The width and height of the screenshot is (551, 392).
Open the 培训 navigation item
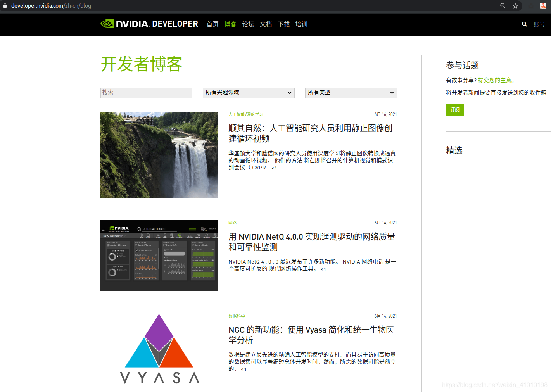click(x=301, y=24)
